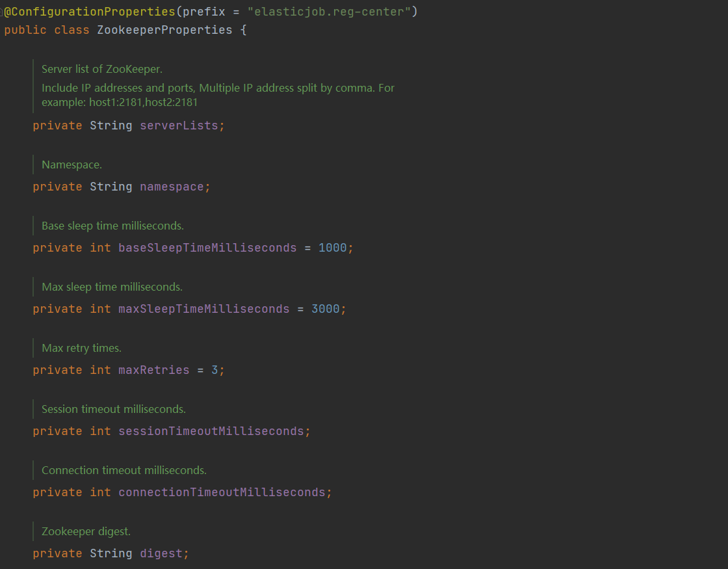Click the example host1:2181,host2:2181 comment line
The image size is (728, 569).
[120, 102]
